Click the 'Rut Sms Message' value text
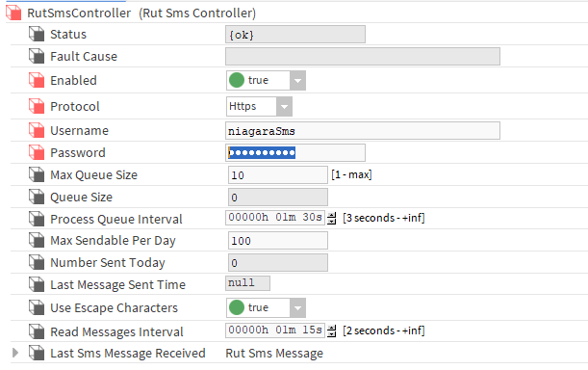The height and width of the screenshot is (370, 588). pyautogui.click(x=274, y=353)
